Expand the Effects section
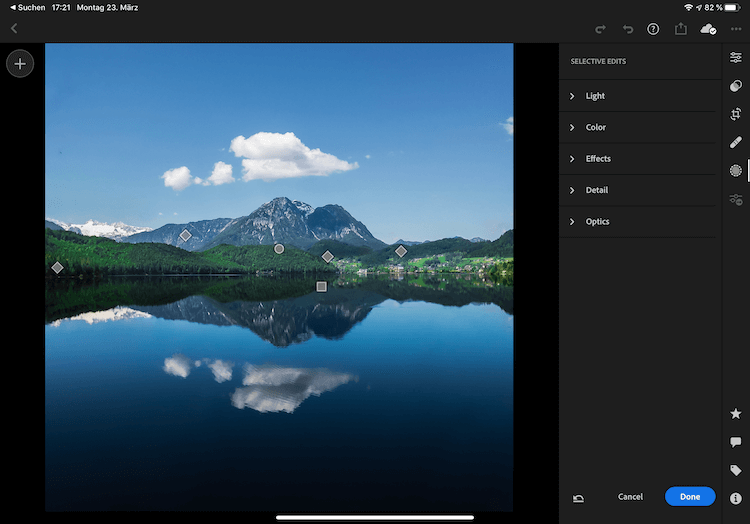This screenshot has height=524, width=750. [637, 159]
